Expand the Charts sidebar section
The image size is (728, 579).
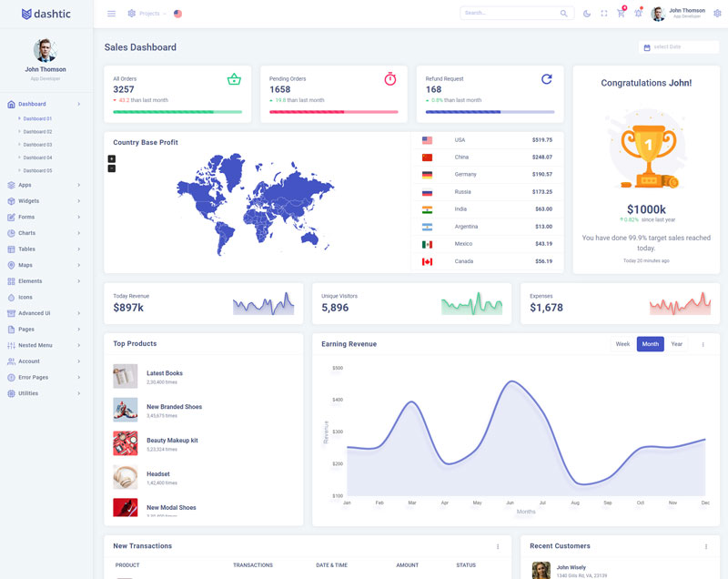pyautogui.click(x=45, y=233)
